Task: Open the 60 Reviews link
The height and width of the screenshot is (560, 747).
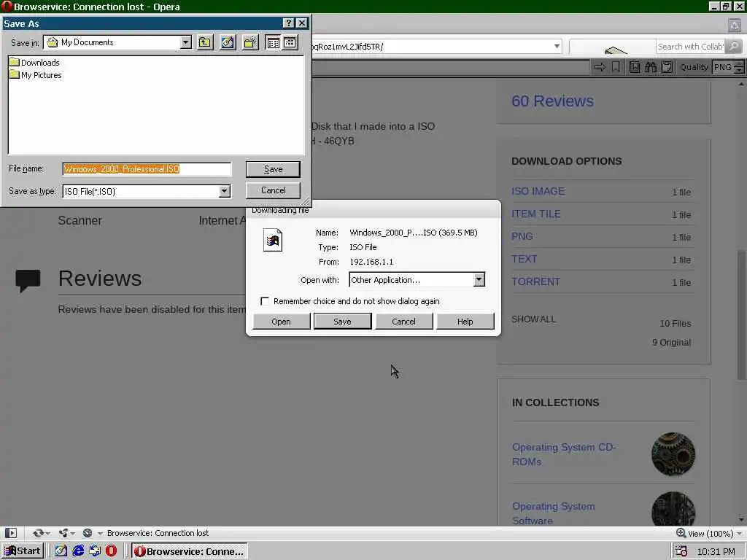Action: (553, 101)
